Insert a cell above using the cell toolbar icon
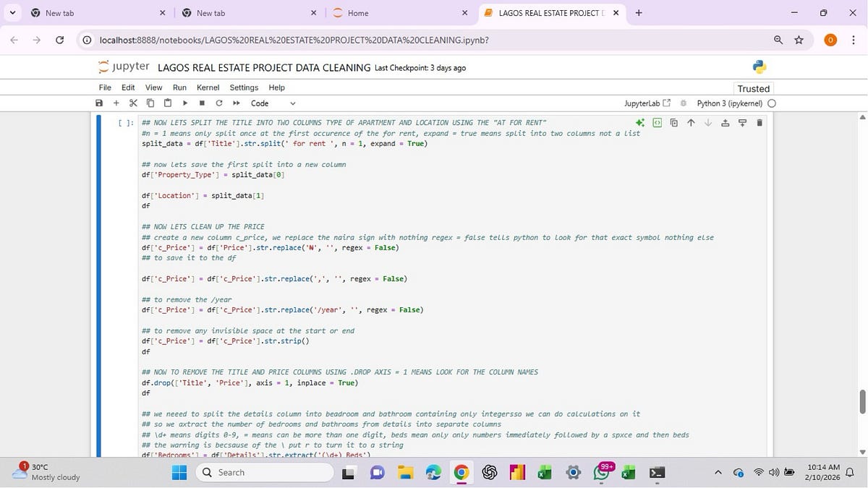868x488 pixels. (726, 123)
